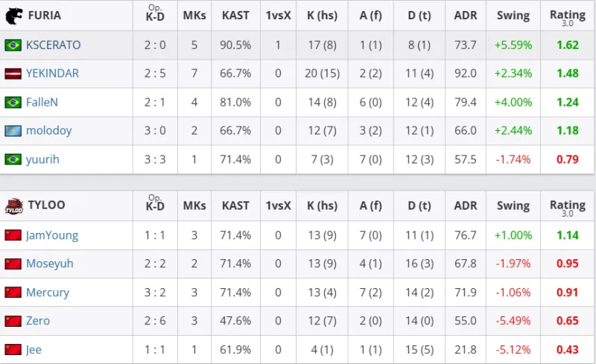Open Mercury's player profile link
Image resolution: width=596 pixels, height=364 pixels.
coord(48,293)
